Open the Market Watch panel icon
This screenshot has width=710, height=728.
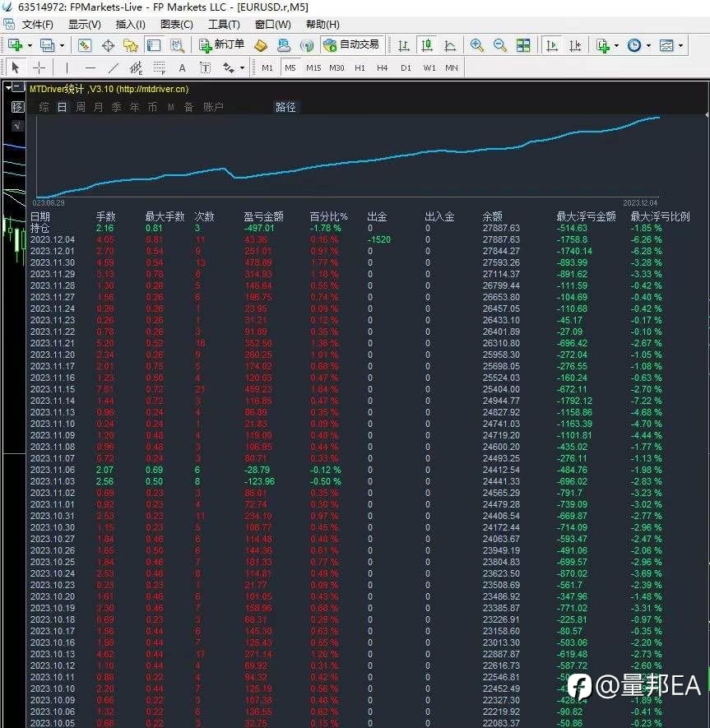tap(84, 45)
